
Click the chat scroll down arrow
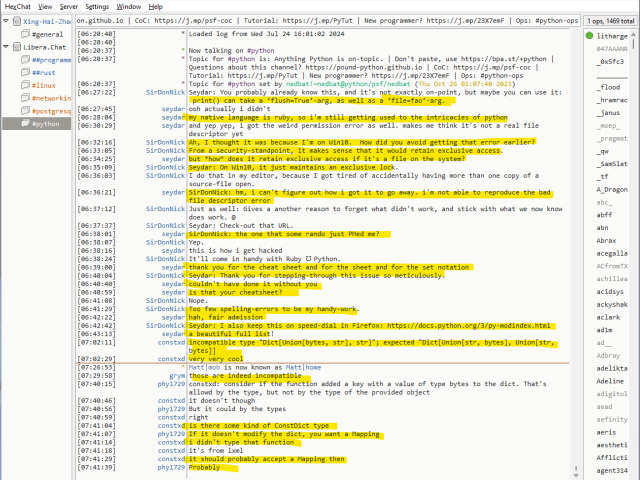point(576,476)
